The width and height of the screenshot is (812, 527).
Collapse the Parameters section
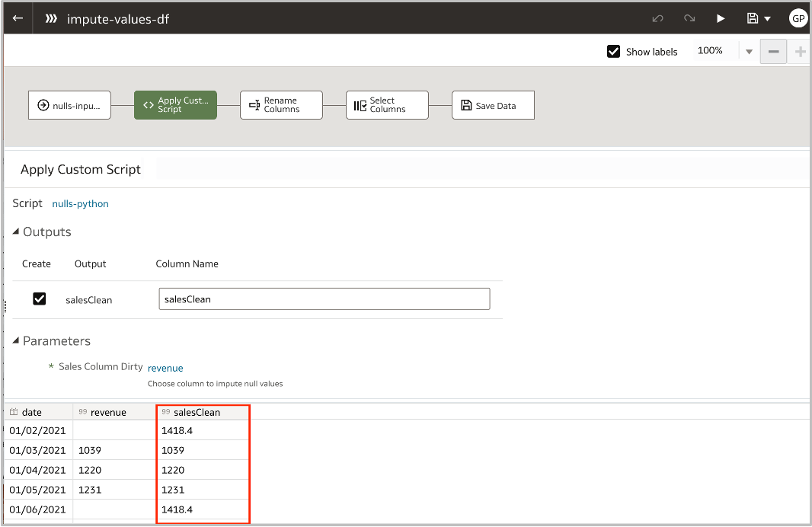15,341
